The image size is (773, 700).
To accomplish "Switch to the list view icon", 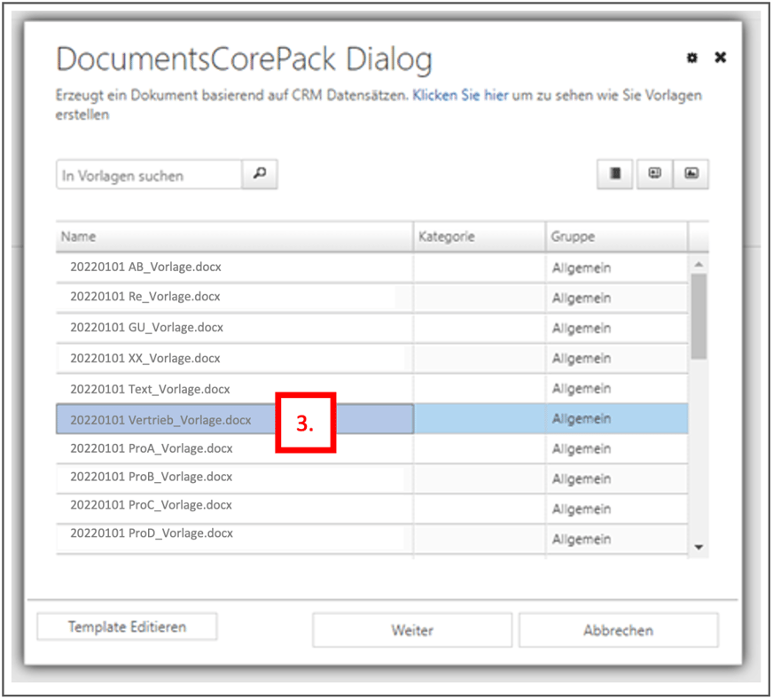I will coord(614,174).
